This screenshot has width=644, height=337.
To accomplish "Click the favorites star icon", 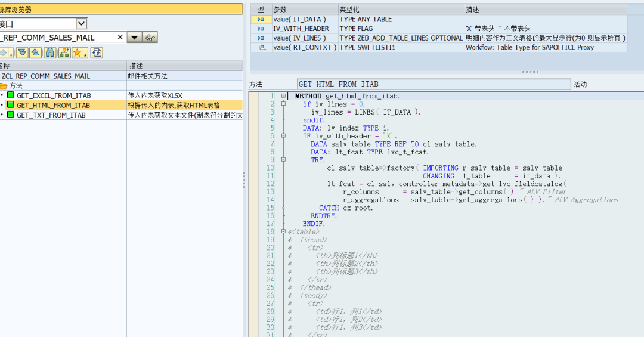I will pos(77,52).
